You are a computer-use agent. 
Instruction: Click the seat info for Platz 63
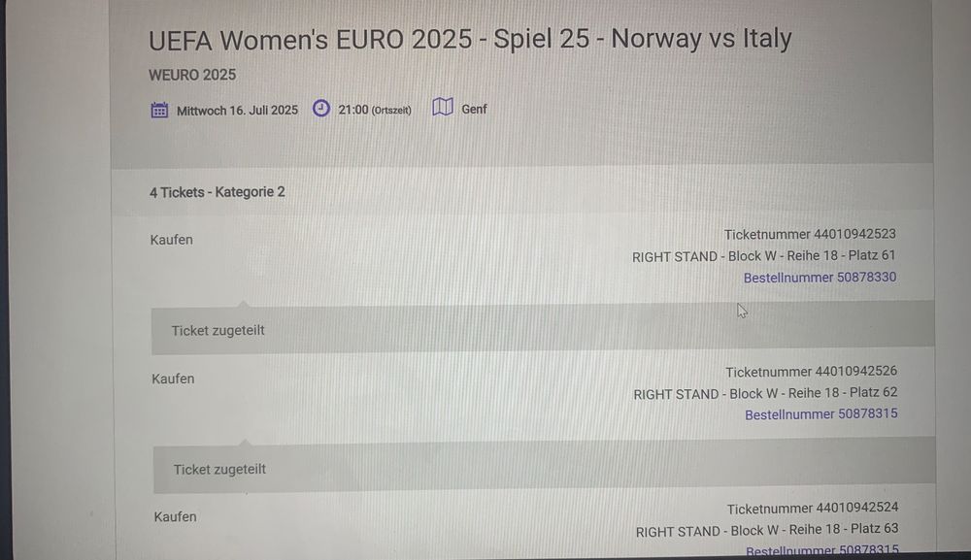(x=767, y=530)
